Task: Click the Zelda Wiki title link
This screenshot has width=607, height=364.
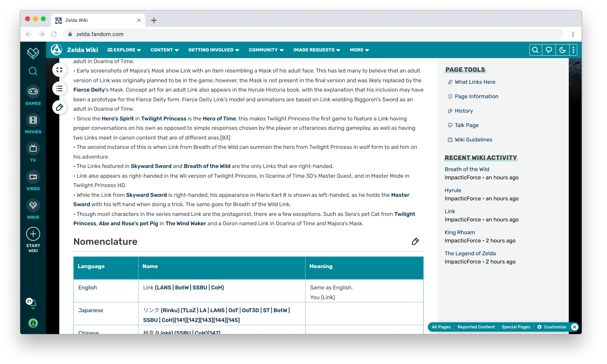Action: [83, 50]
